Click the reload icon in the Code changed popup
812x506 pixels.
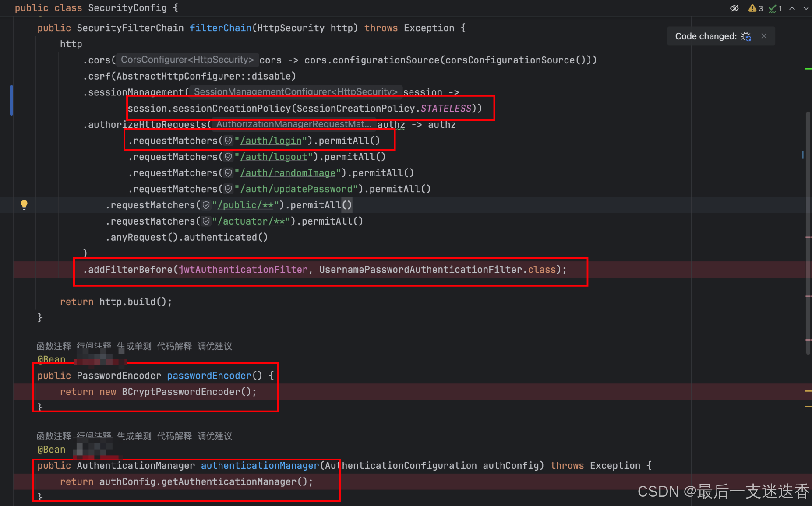(x=746, y=36)
